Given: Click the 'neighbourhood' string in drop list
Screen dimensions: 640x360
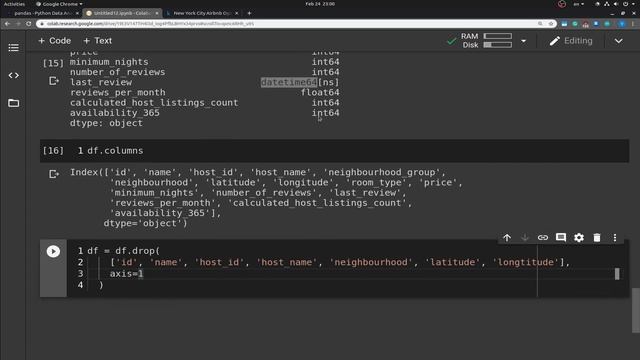Looking at the screenshot, I should pyautogui.click(x=371, y=262).
